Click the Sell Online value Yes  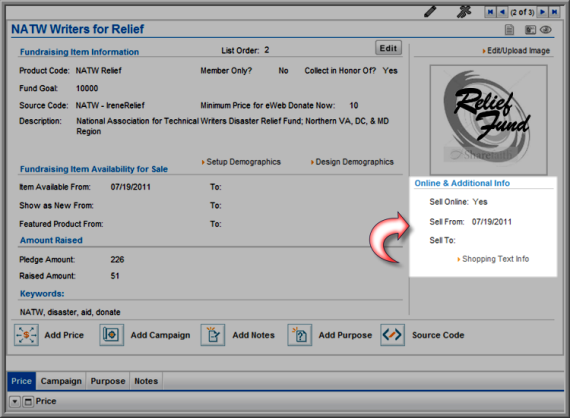click(x=480, y=202)
